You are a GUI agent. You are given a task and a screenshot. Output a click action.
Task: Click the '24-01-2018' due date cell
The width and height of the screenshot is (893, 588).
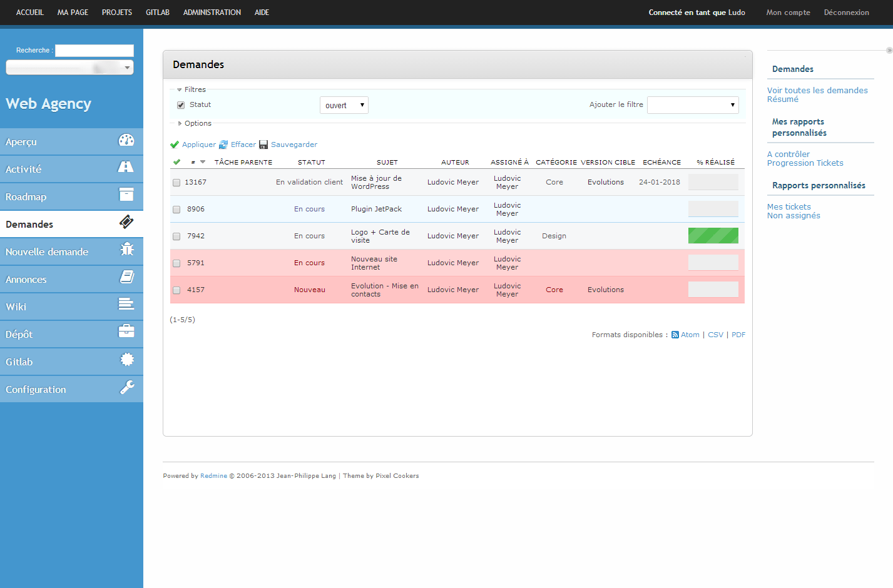660,183
